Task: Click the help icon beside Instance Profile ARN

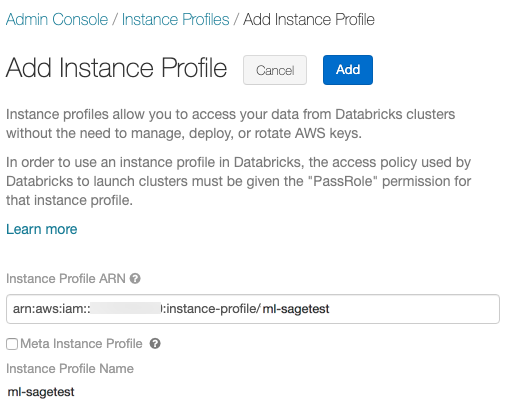Action: (135, 278)
